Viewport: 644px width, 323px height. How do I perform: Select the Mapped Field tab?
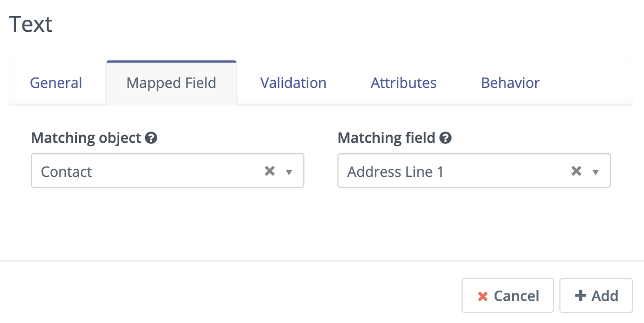(x=171, y=83)
